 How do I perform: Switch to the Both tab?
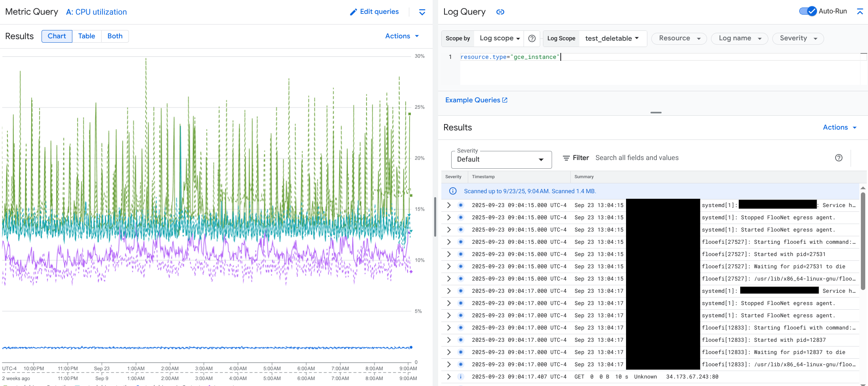pyautogui.click(x=115, y=36)
